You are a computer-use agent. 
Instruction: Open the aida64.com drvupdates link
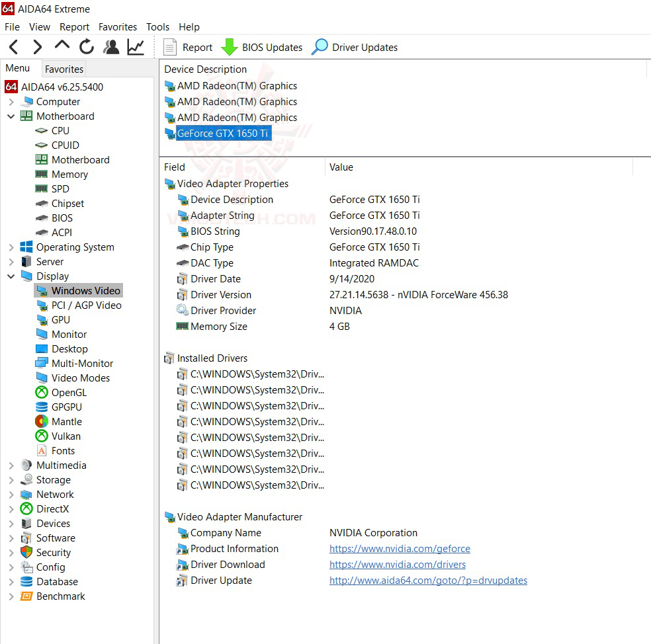coord(428,580)
